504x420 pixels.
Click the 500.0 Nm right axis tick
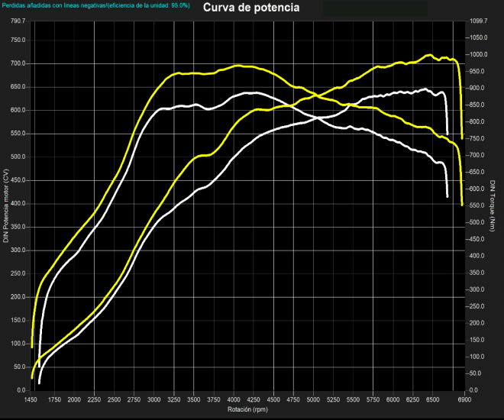(477, 222)
